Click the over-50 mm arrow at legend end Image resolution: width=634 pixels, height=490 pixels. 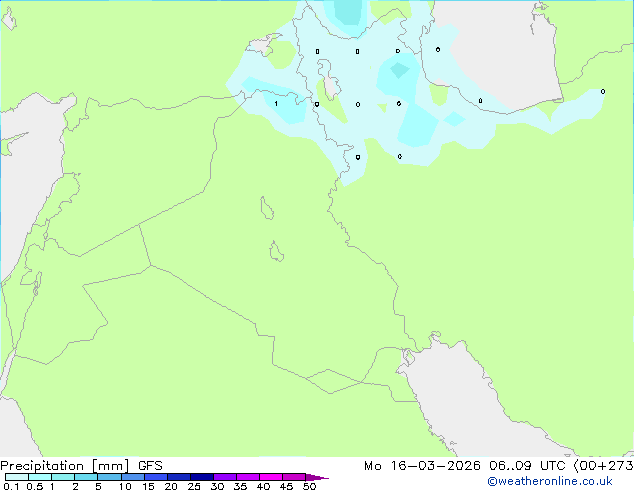tap(317, 477)
